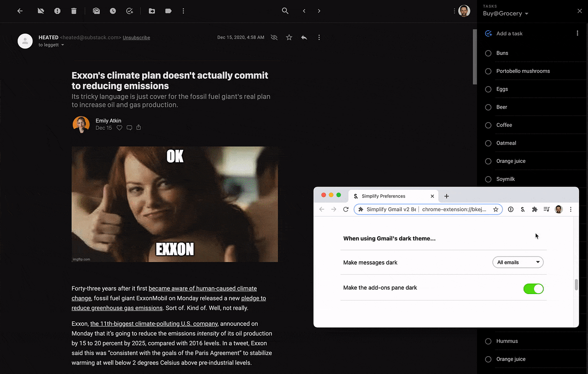The image size is (588, 374).
Task: Go to the older email with right chevron
Action: (319, 11)
